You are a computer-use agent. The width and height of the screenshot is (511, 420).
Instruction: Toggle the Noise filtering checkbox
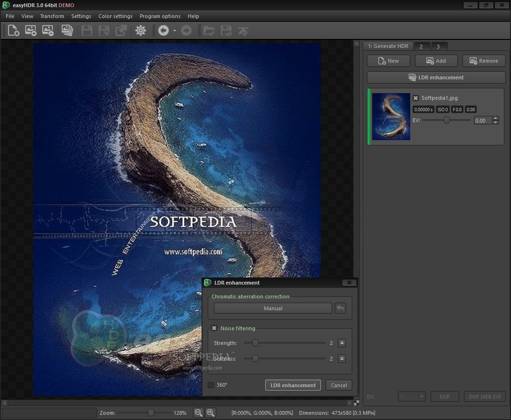click(214, 328)
